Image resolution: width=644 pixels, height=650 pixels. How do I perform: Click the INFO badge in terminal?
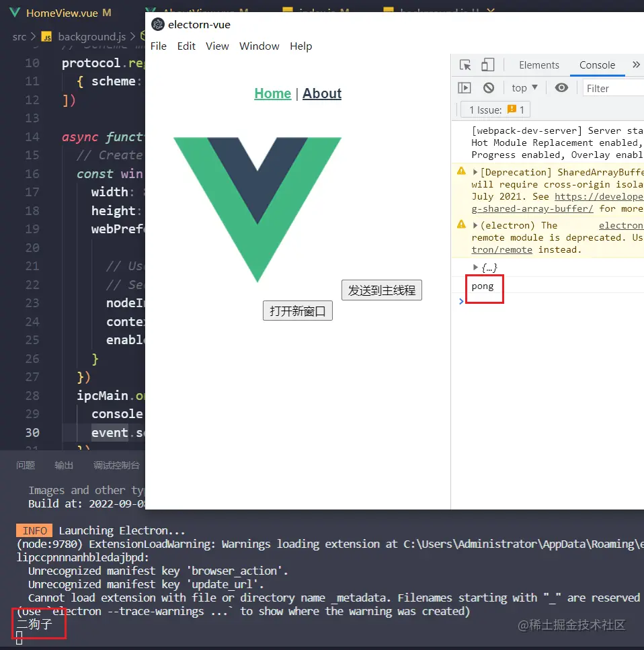point(34,530)
